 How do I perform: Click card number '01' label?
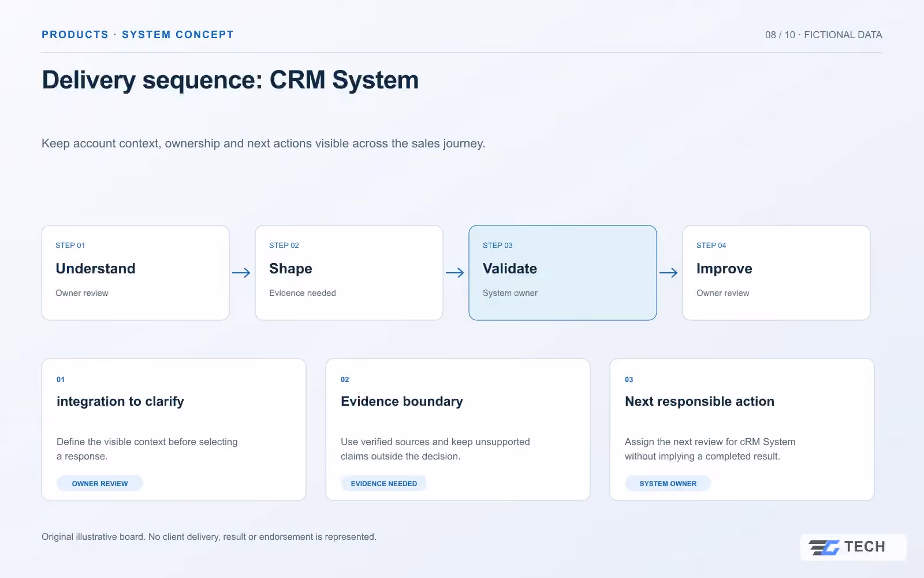click(61, 380)
